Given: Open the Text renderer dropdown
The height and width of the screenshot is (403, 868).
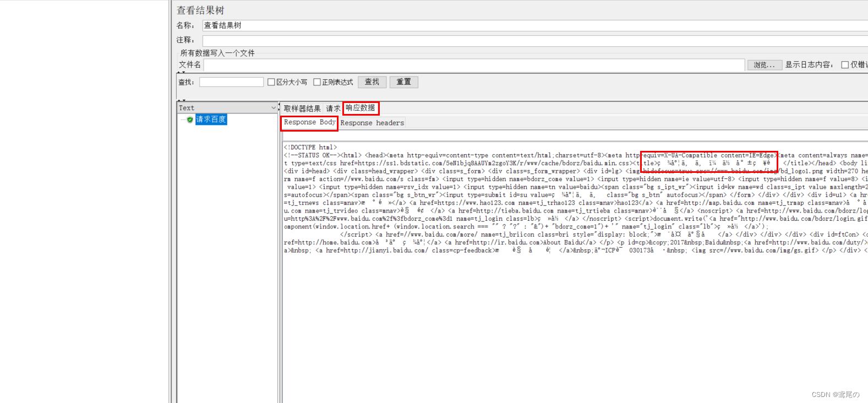Looking at the screenshot, I should click(x=274, y=108).
